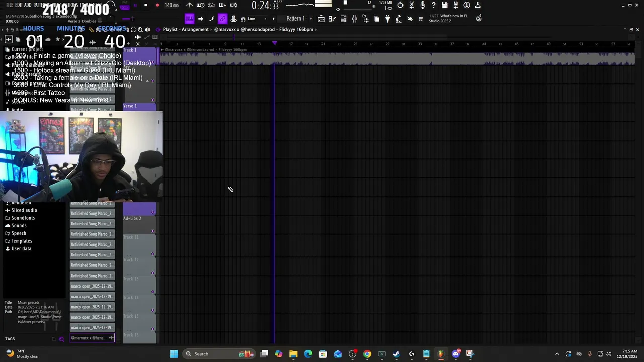Save project with floppy disk icon
644x362 pixels.
pyautogui.click(x=445, y=5)
